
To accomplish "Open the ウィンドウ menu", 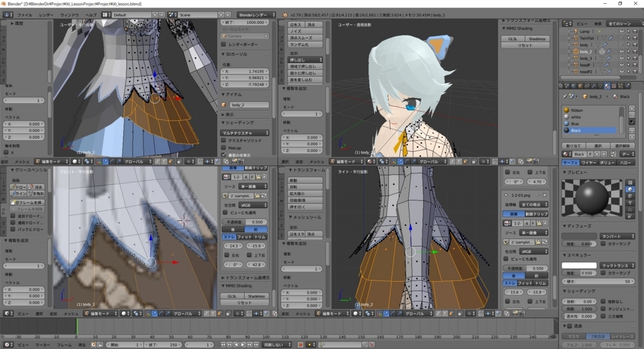I will [x=69, y=15].
